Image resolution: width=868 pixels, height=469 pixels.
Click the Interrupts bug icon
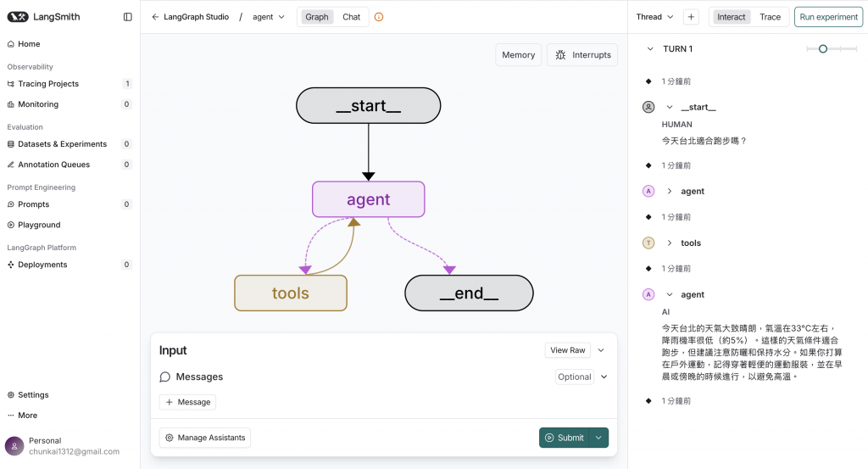tap(560, 55)
